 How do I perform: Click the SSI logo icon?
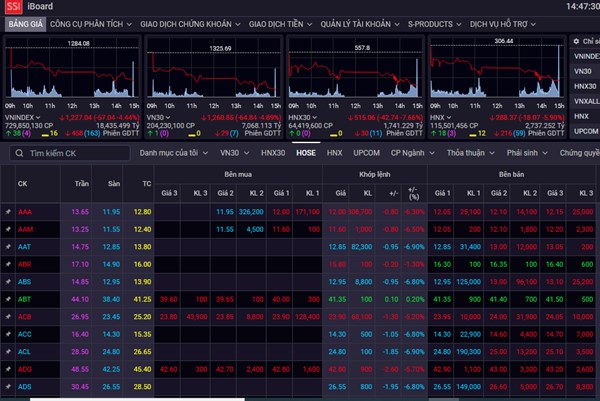pos(13,6)
